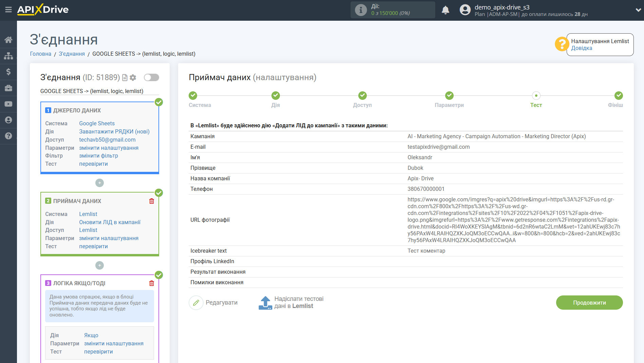Open the profile sidebar icon
This screenshot has width=644, height=363.
[x=8, y=120]
